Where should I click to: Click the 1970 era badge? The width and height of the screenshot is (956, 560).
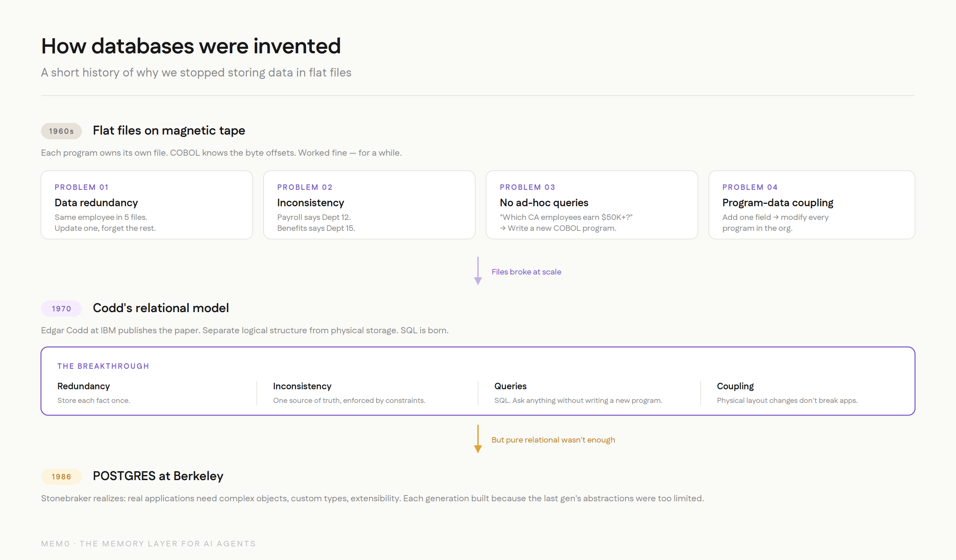[x=61, y=308]
